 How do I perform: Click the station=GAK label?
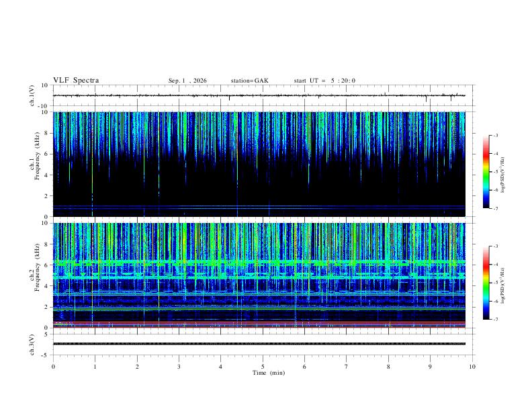coord(249,81)
